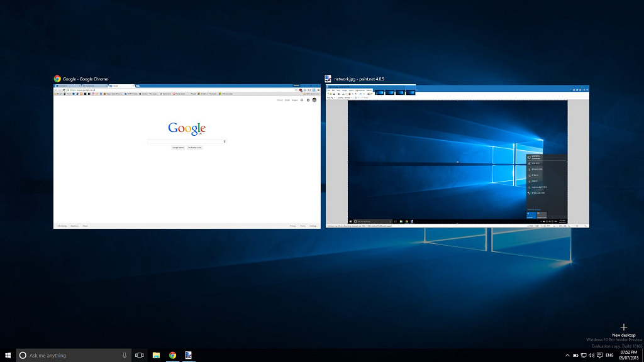Click the "Google - Google Chrome" title text
Screen dimensions: 644x362
click(86, 79)
